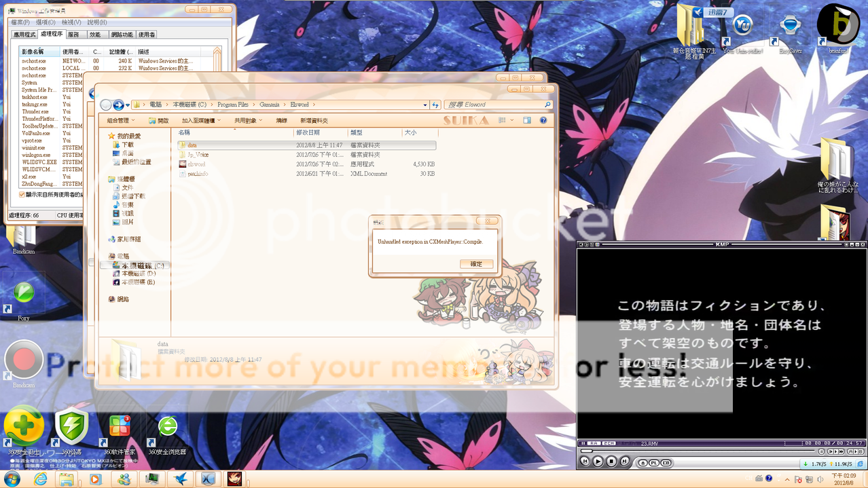Launch 360 Safe Browser desktop shortcut
The image size is (868, 488).
[167, 429]
